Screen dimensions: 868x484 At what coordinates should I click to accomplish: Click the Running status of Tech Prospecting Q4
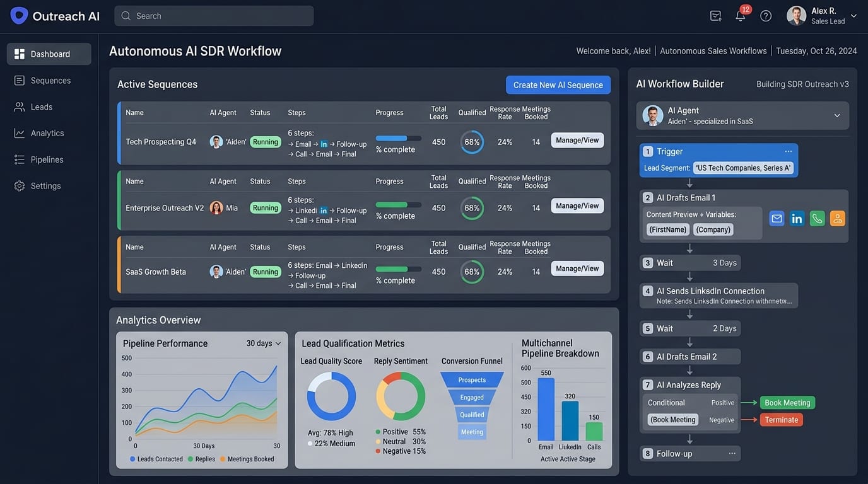click(x=266, y=142)
